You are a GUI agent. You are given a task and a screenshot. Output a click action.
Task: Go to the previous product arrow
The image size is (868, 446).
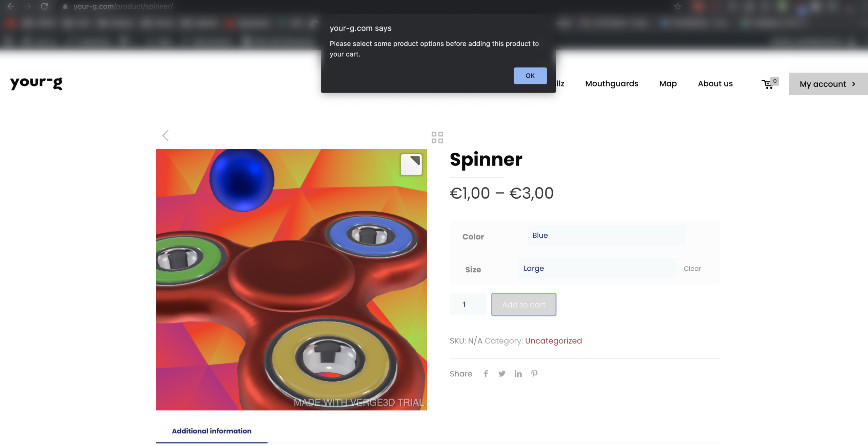click(x=165, y=136)
